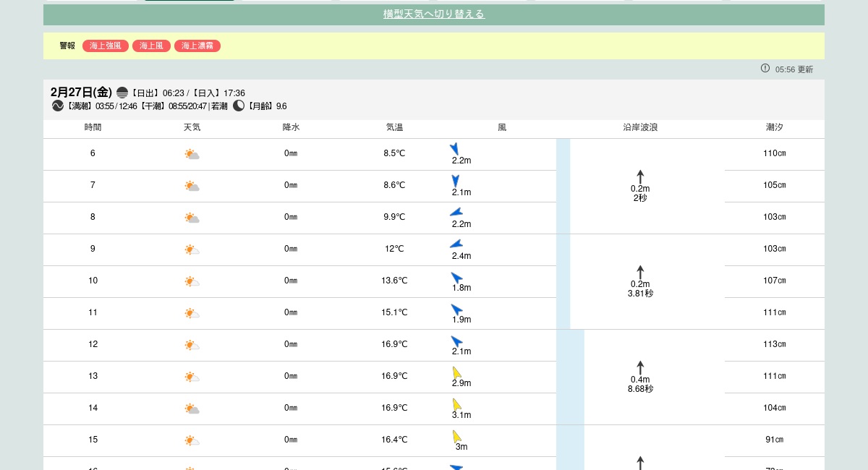
Task: Click the wave direction arrow above 0.4m 8.68秒
Action: 640,367
